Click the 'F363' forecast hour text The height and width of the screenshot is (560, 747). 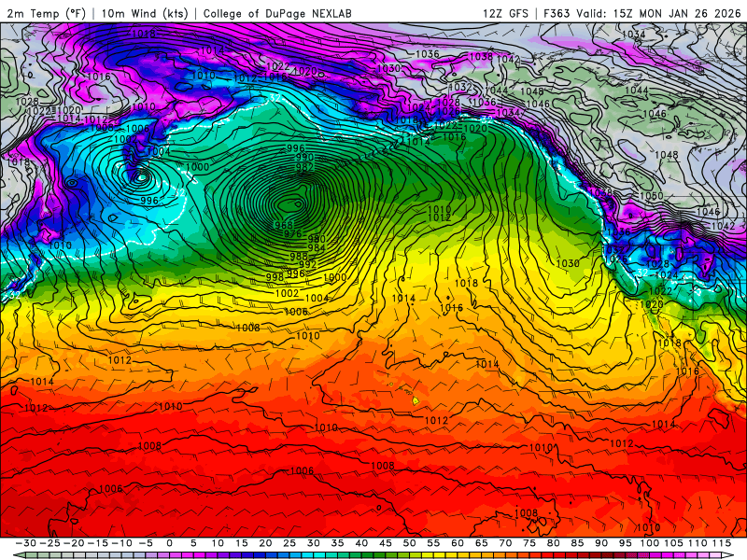tap(557, 13)
